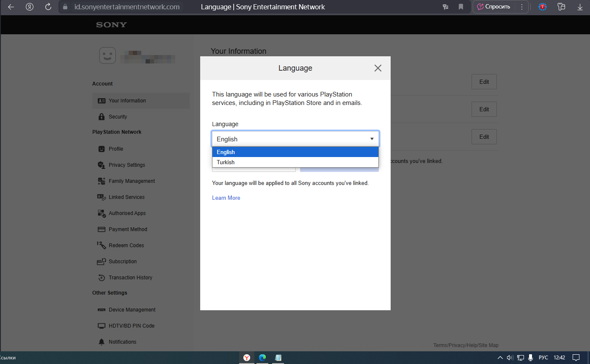Screen dimensions: 590x364
Task: Open the Learn More link
Action: pyautogui.click(x=226, y=198)
